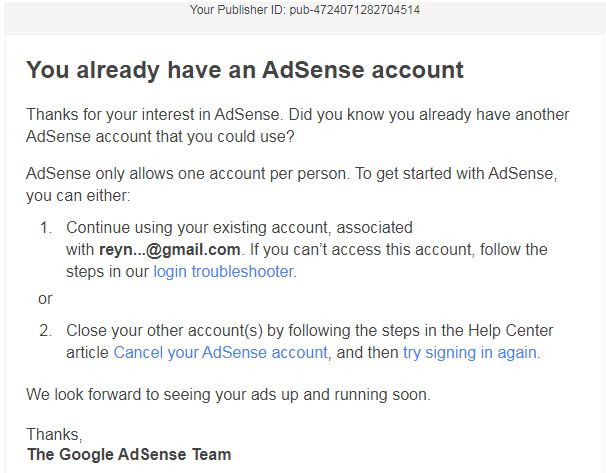This screenshot has width=606, height=473.
Task: Open the Cancel your AdSense account article
Action: pos(220,352)
